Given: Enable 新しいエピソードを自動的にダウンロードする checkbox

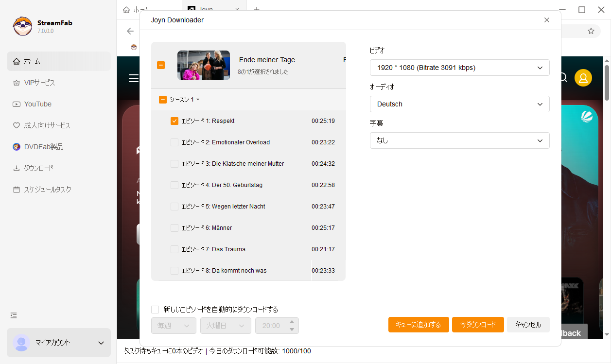Looking at the screenshot, I should coord(155,310).
